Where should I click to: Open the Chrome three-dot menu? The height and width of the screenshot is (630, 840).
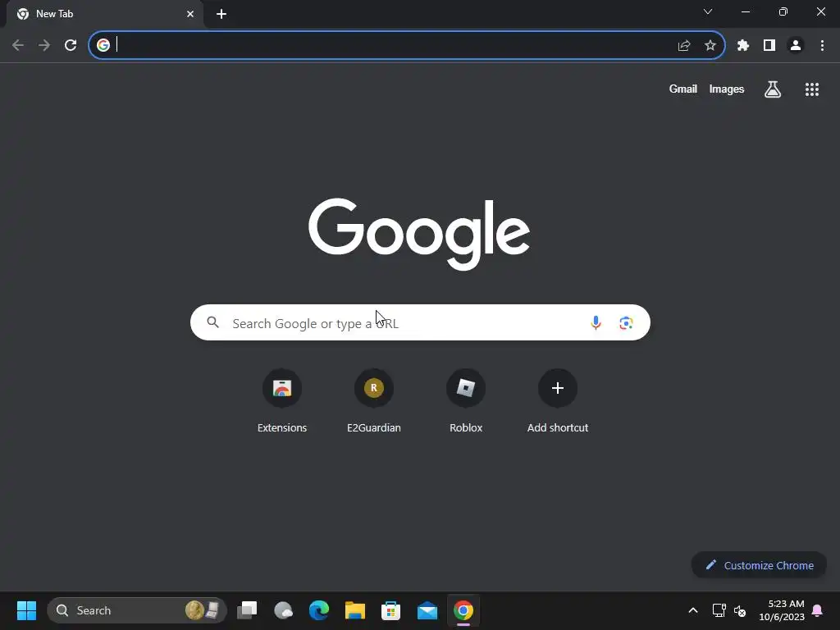point(822,46)
